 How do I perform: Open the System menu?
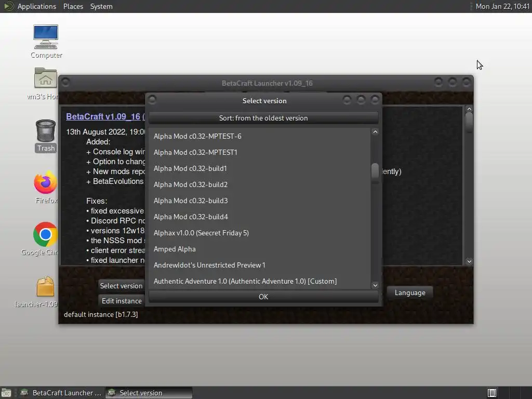[x=101, y=6]
